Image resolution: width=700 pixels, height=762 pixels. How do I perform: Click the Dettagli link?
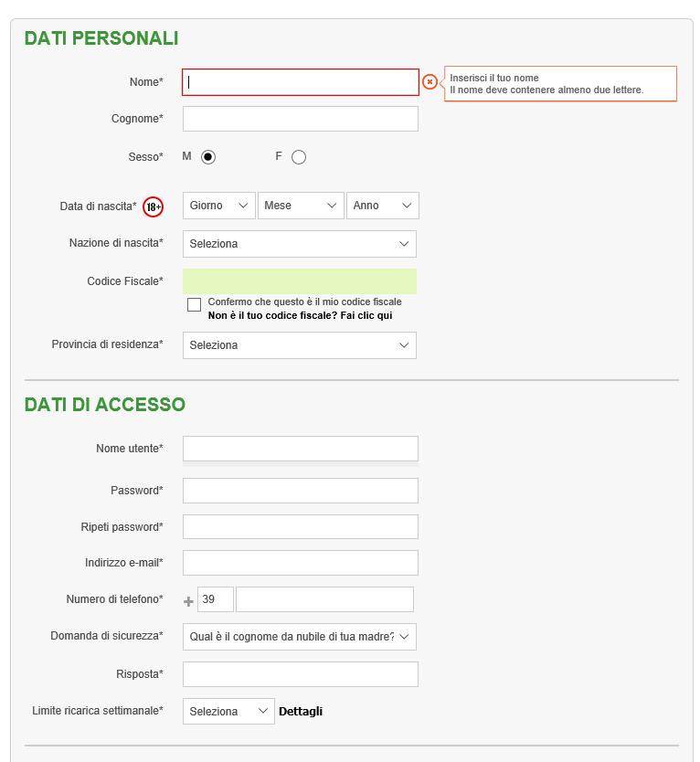coord(301,712)
